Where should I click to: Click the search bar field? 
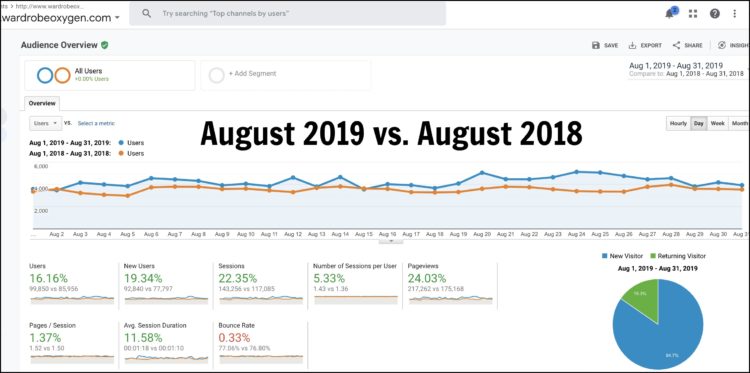(x=287, y=14)
